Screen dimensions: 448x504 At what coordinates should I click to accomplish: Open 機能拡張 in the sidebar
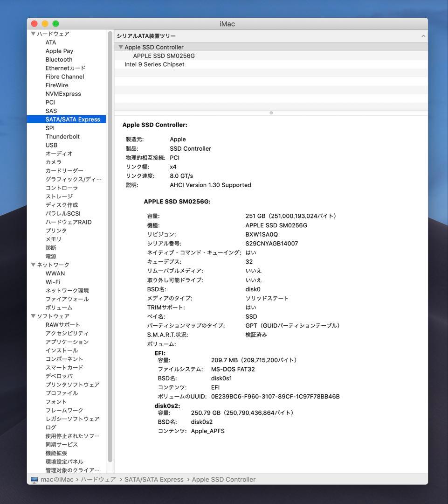click(x=56, y=453)
